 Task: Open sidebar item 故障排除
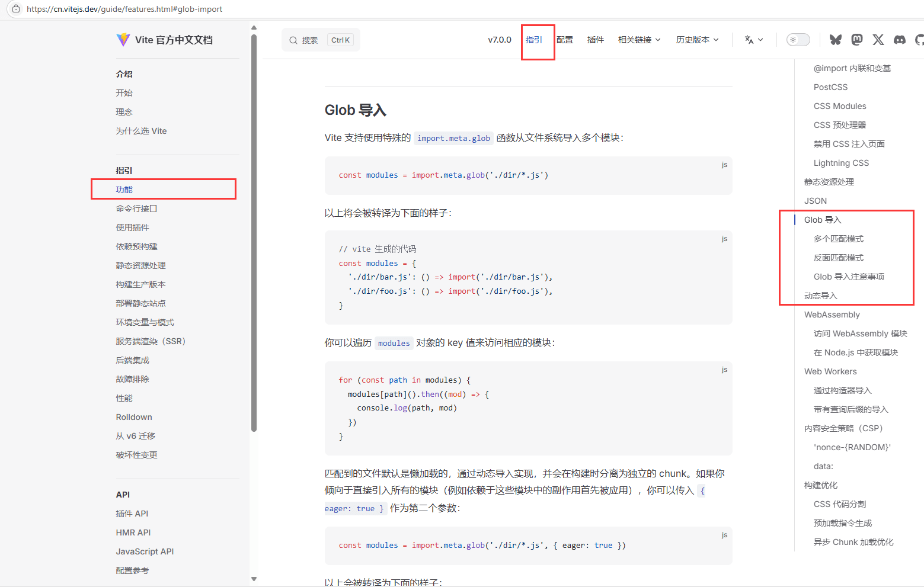click(133, 379)
